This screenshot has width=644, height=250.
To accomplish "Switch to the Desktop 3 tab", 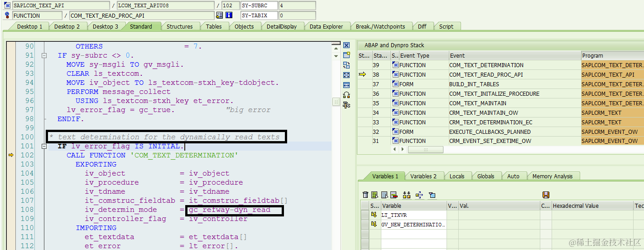I will pos(106,26).
